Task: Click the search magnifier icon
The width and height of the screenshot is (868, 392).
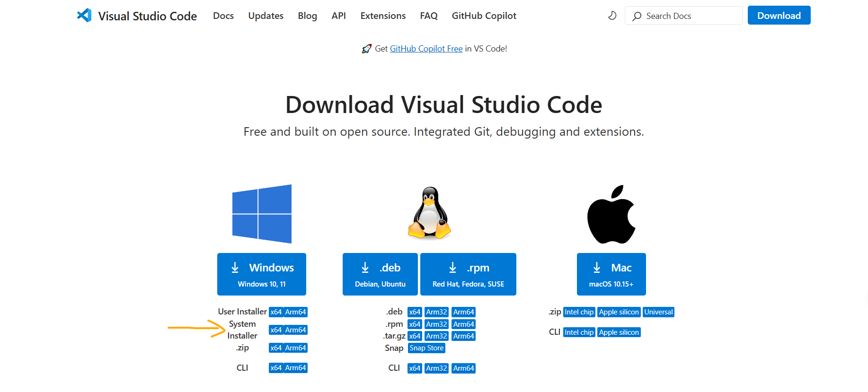Action: [x=637, y=16]
